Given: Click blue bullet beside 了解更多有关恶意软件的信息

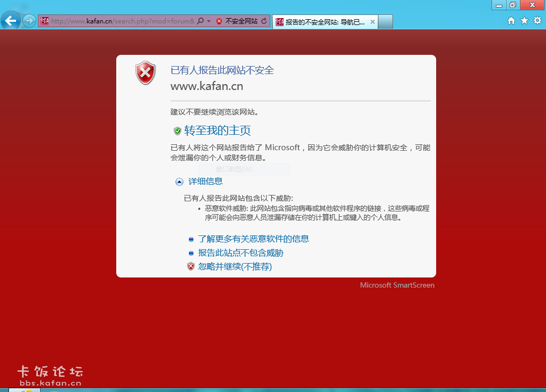Looking at the screenshot, I should click(191, 239).
